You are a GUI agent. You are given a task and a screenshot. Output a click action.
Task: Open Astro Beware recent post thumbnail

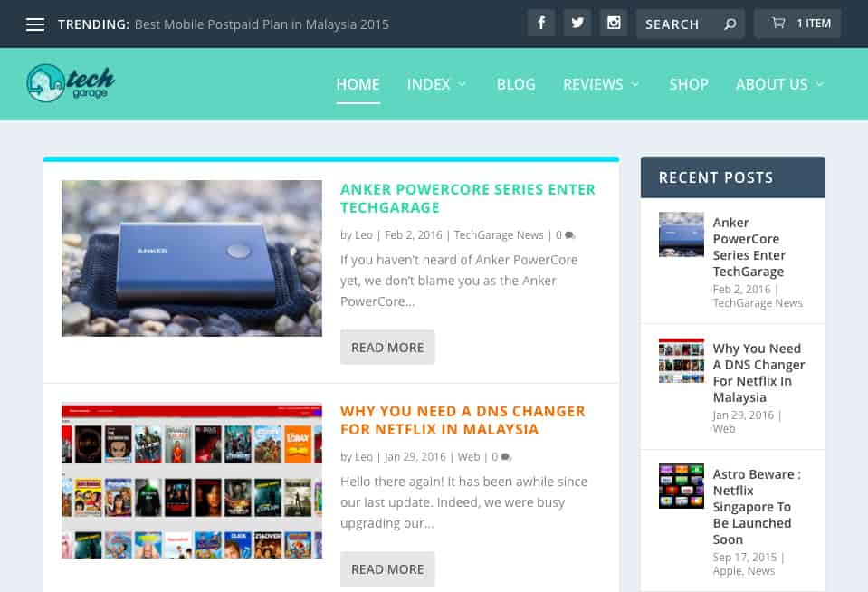pyautogui.click(x=682, y=486)
